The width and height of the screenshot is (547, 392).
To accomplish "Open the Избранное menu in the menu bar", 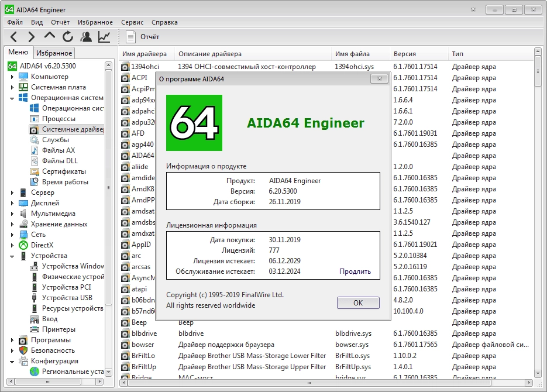I will (95, 22).
